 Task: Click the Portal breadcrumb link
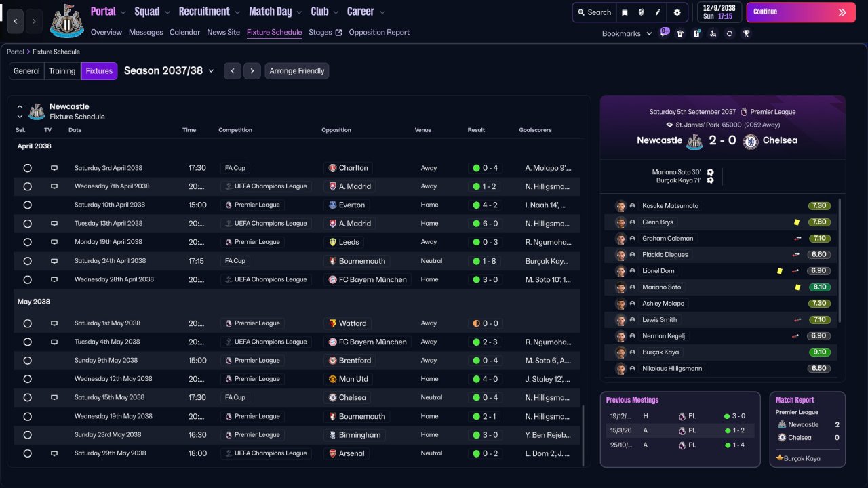(x=16, y=52)
